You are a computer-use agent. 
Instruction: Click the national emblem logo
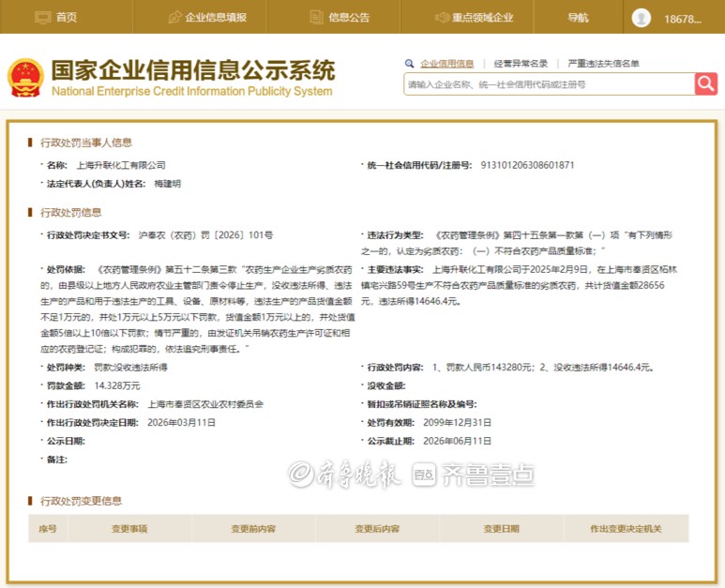pos(25,79)
